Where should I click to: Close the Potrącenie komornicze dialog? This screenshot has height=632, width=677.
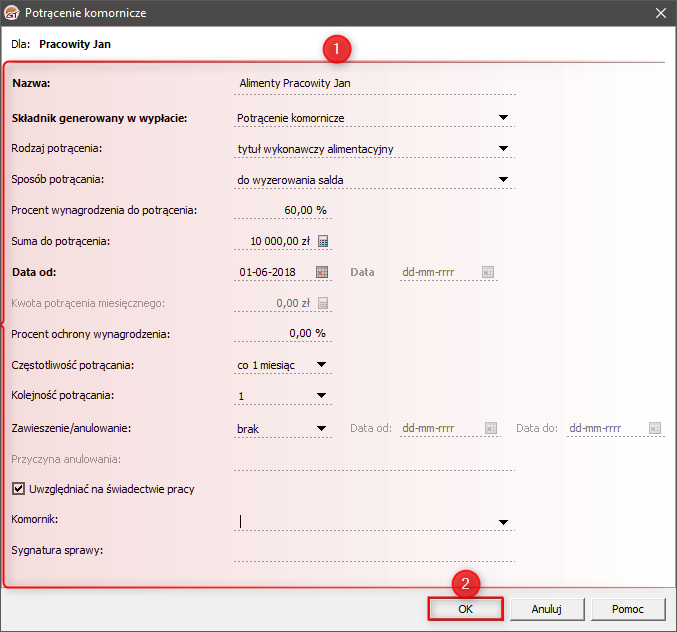661,13
